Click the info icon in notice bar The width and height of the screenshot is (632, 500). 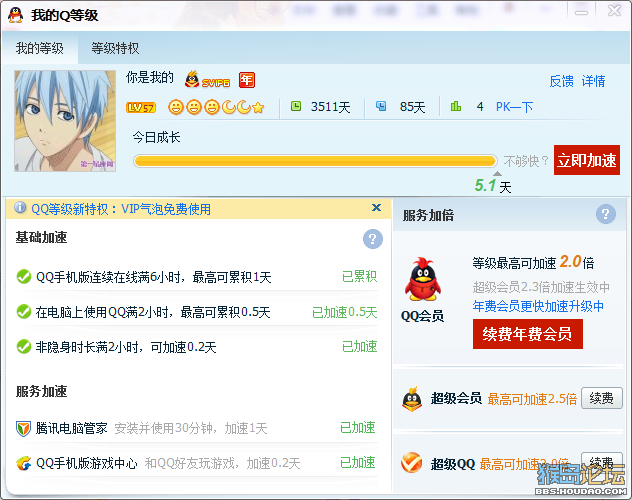(x=20, y=207)
